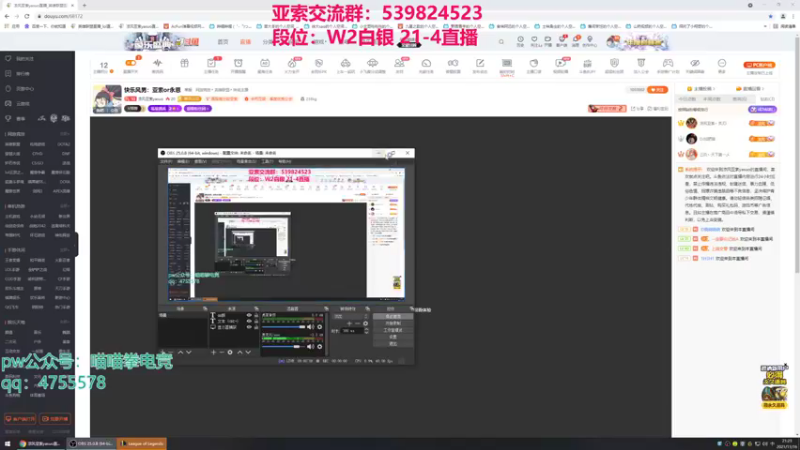Screen dimensions: 800x450
Task: Click the orange PC开播 button
Action: click(759, 65)
